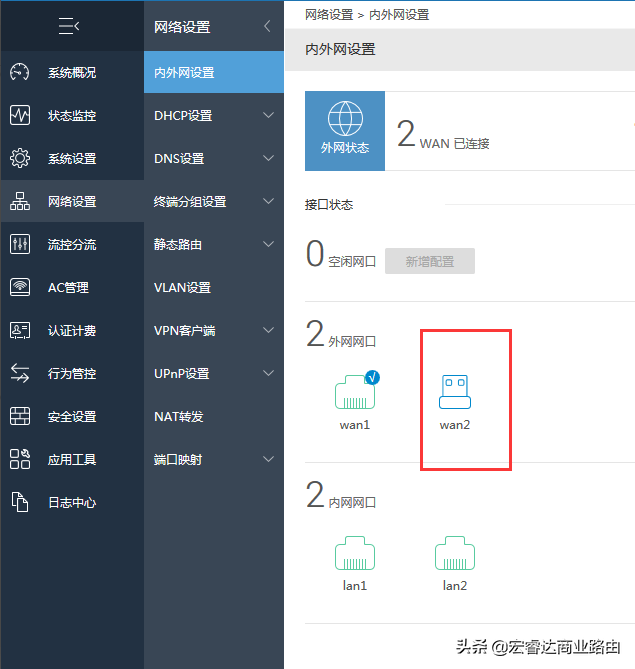This screenshot has width=635, height=669.
Task: Click the 行为管控 arrows icon
Action: click(20, 373)
